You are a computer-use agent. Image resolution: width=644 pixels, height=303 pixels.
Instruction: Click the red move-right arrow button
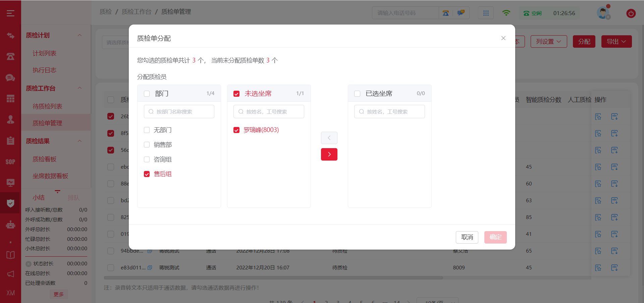pos(329,154)
